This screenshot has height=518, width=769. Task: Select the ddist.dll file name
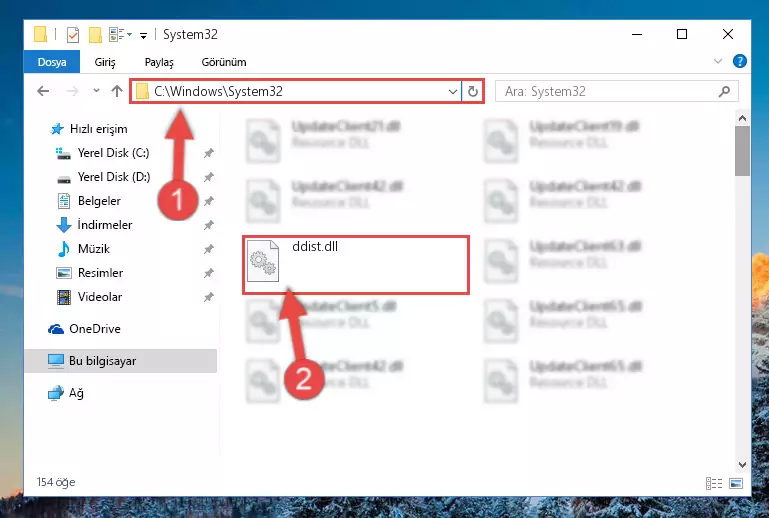[x=315, y=246]
